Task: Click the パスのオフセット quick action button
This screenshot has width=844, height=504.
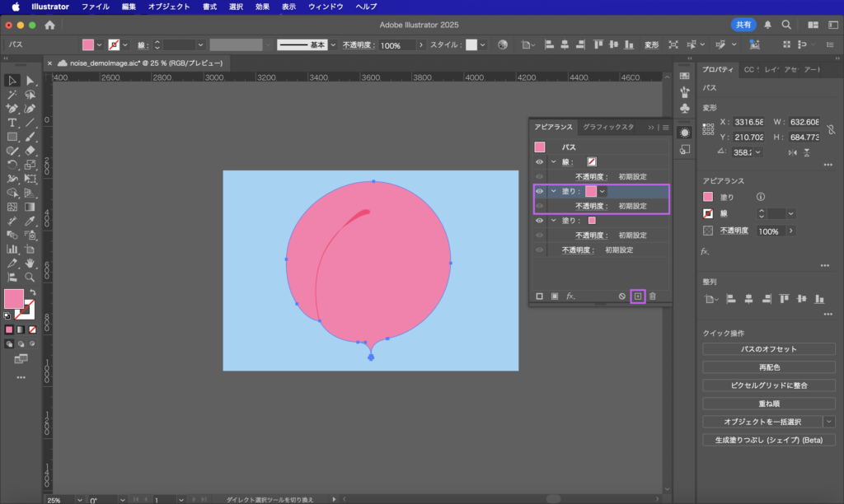Action: coord(769,349)
